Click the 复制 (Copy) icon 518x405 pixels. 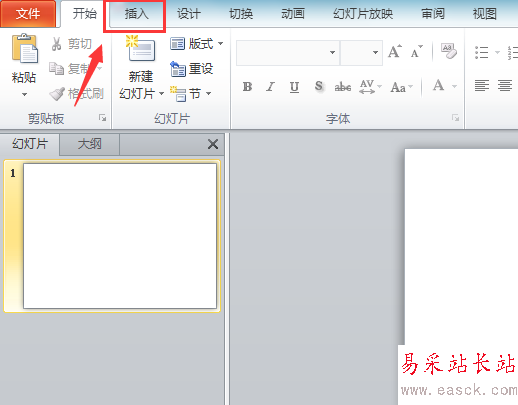pyautogui.click(x=56, y=68)
